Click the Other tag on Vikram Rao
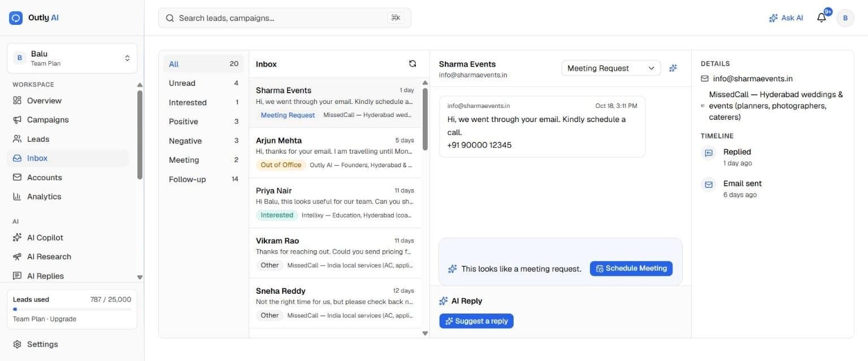Screen dimensions: 868x361 pos(270,266)
